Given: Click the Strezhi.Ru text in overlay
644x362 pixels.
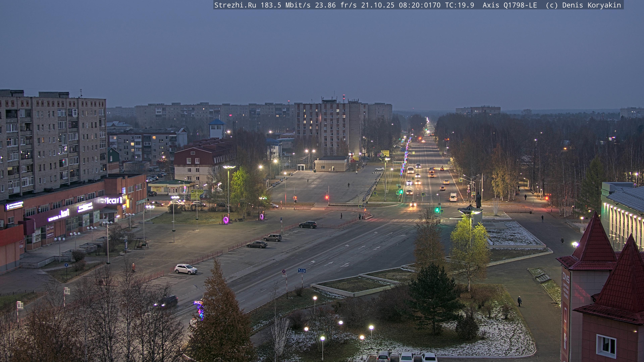Looking at the screenshot, I should pyautogui.click(x=235, y=5).
